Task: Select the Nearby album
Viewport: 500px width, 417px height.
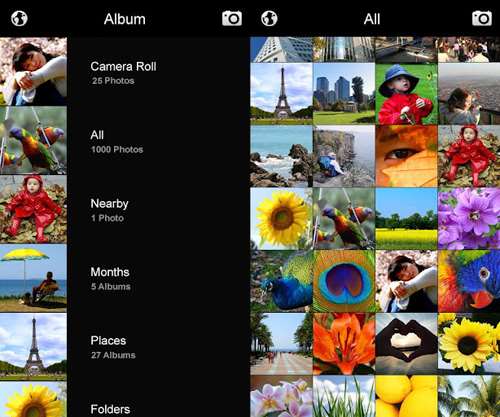Action: click(x=158, y=210)
